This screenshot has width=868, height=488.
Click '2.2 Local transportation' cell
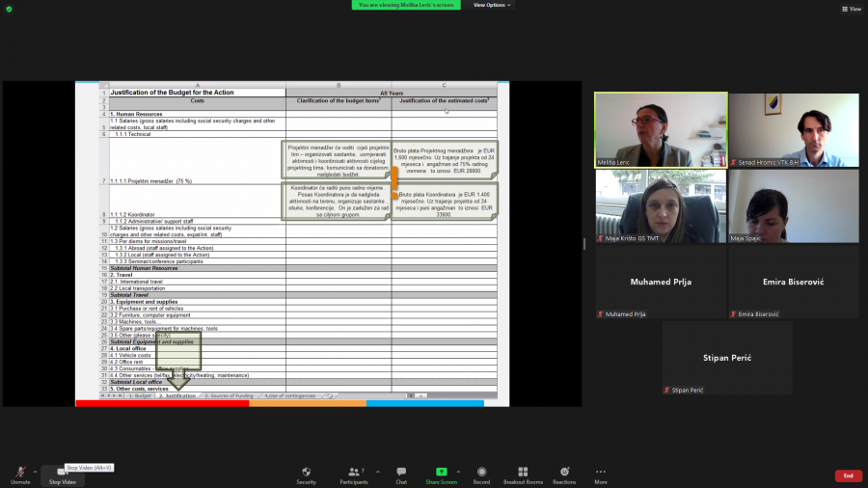tap(198, 288)
